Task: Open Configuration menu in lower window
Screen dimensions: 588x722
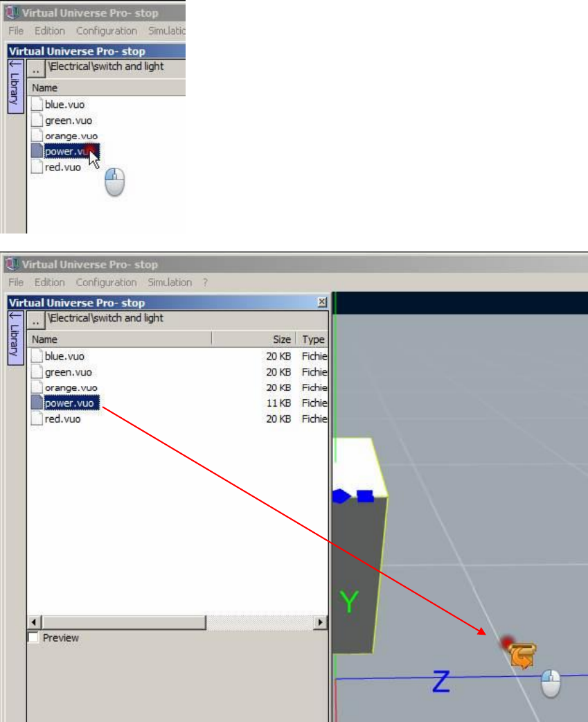Action: click(x=106, y=282)
